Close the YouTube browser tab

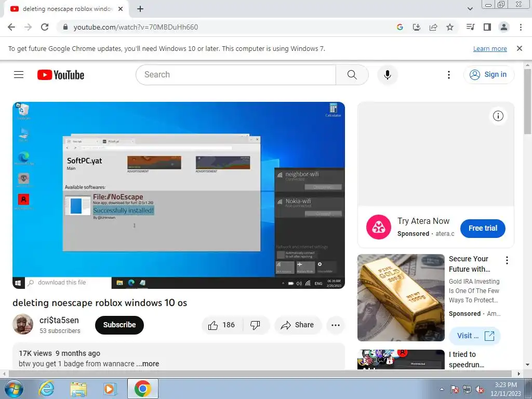coord(121,9)
